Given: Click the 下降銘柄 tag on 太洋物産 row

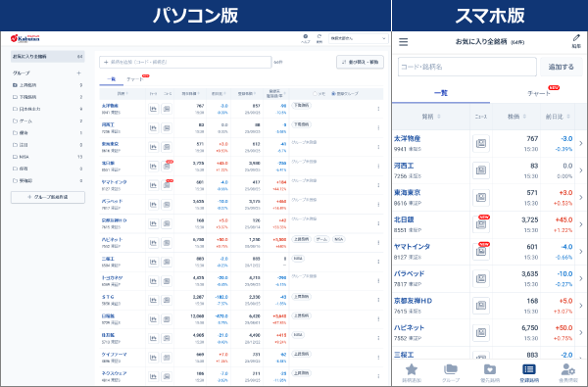Looking at the screenshot, I should tap(302, 106).
